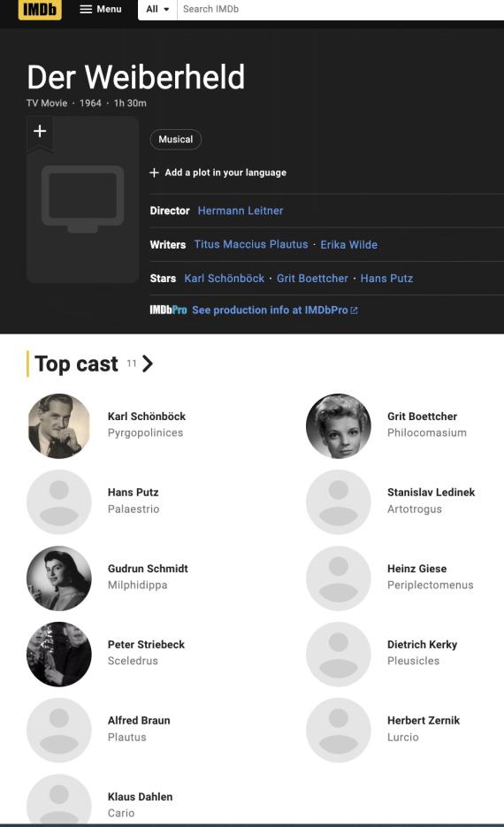This screenshot has height=827, width=504.
Task: Click character Lurcio
Action: click(403, 737)
